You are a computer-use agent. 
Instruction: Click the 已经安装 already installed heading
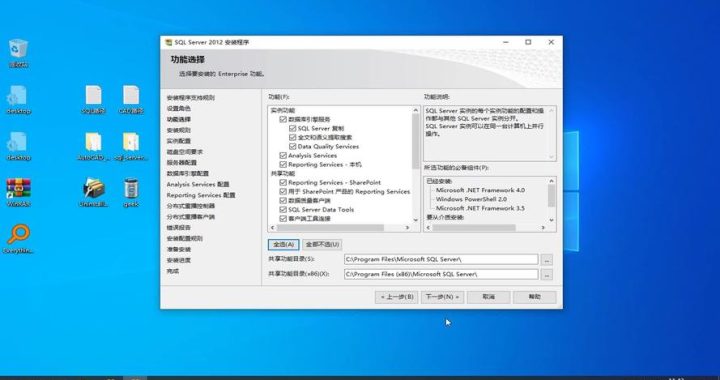[439, 181]
